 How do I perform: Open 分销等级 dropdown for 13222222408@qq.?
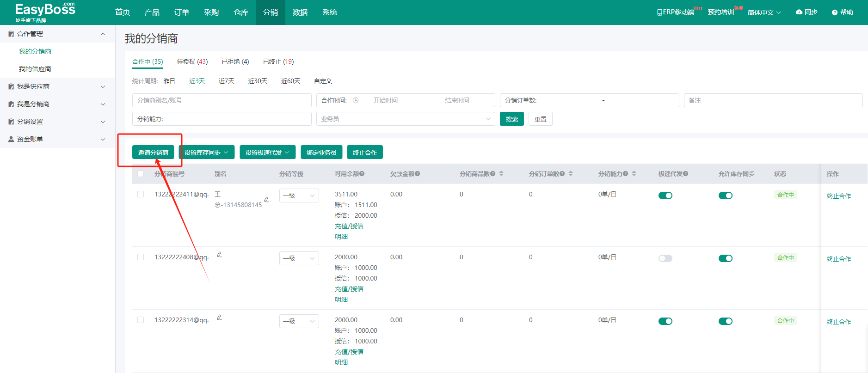pyautogui.click(x=299, y=258)
